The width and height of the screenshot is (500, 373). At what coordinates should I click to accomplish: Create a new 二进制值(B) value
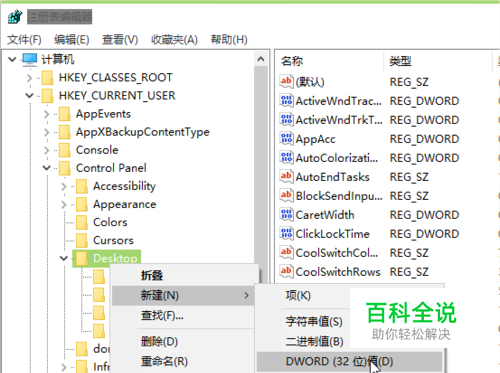pos(314,341)
